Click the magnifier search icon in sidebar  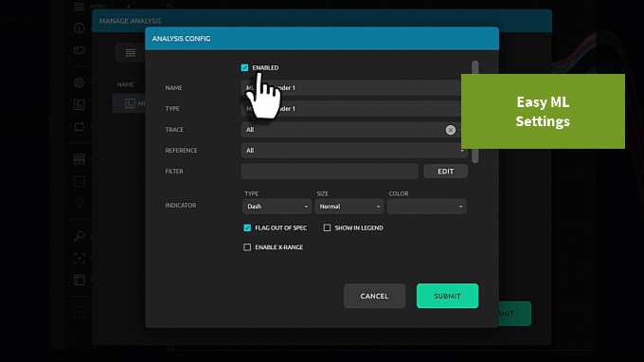tap(80, 236)
